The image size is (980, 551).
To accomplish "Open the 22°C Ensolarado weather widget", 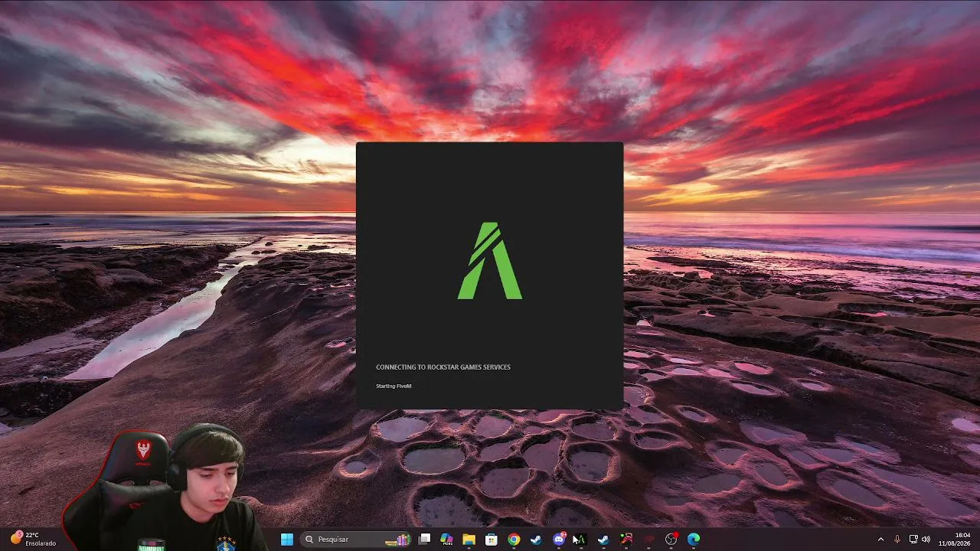I will pos(33,539).
